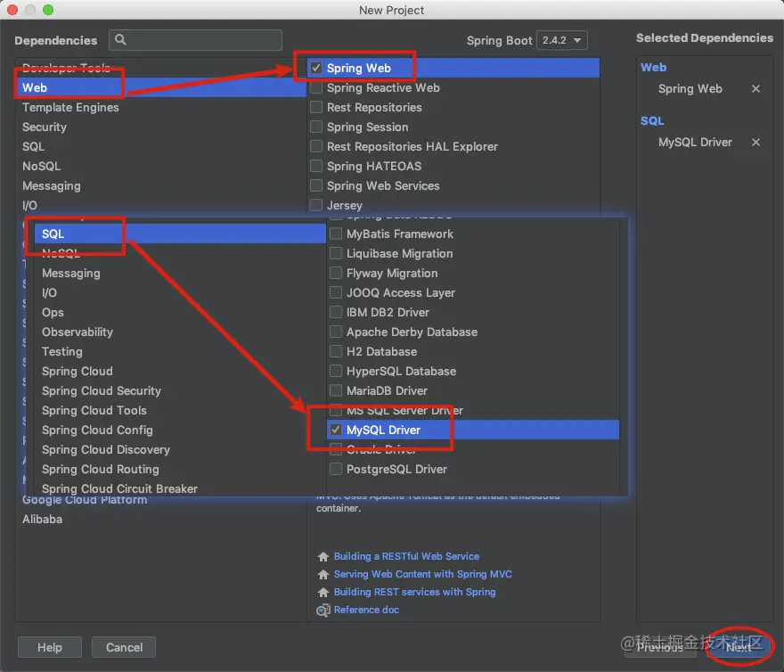Screen dimensions: 784x672
Task: Check IBM DB2 Driver checkbox
Action: pyautogui.click(x=336, y=312)
